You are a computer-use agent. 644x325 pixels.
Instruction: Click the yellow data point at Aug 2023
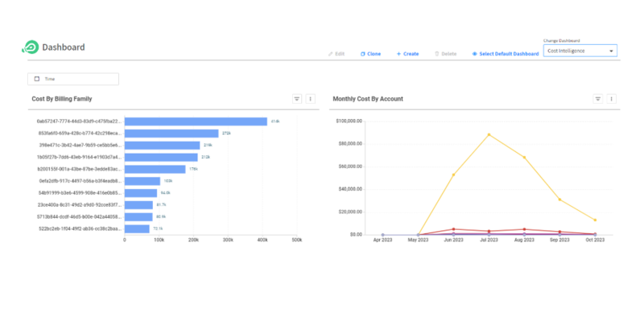point(524,158)
